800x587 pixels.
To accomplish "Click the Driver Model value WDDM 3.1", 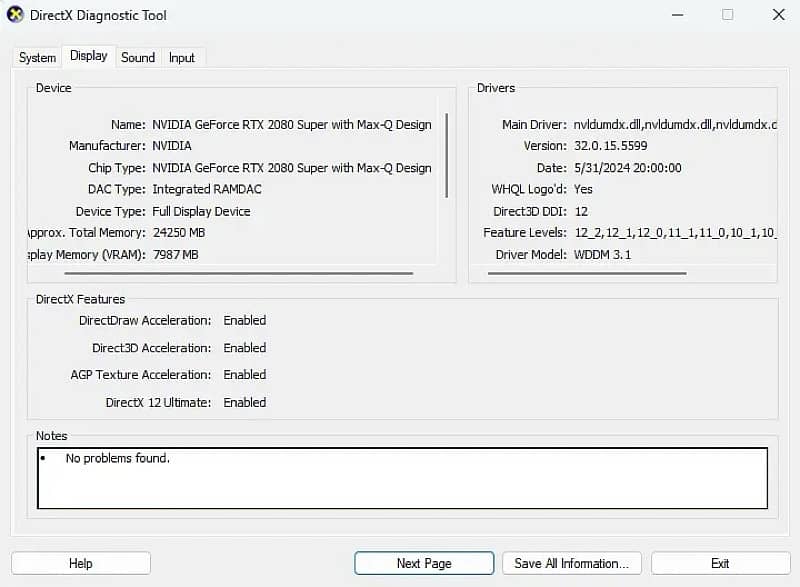I will tap(603, 254).
